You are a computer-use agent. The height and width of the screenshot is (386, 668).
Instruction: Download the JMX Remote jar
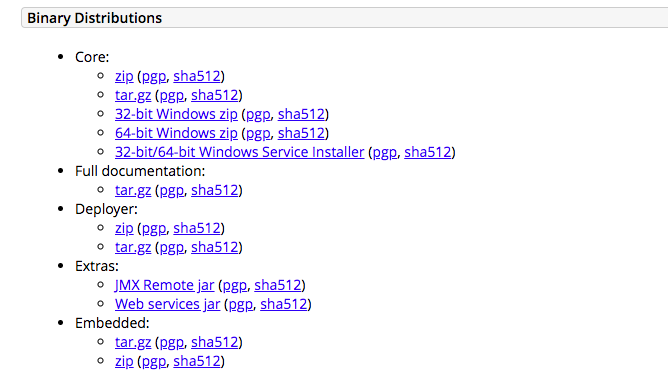click(164, 285)
